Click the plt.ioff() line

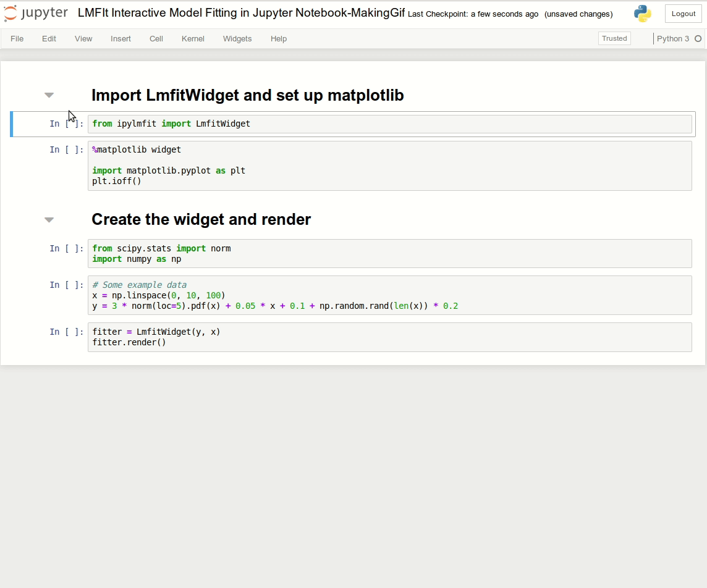pos(117,181)
